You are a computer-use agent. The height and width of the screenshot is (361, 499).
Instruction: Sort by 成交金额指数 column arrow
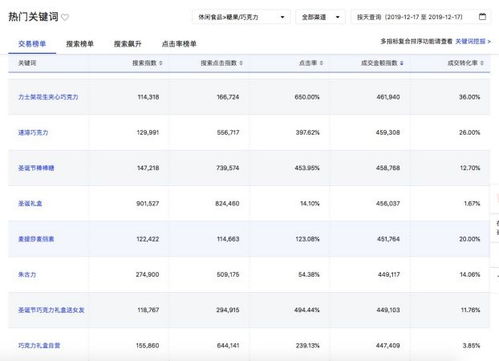point(401,63)
